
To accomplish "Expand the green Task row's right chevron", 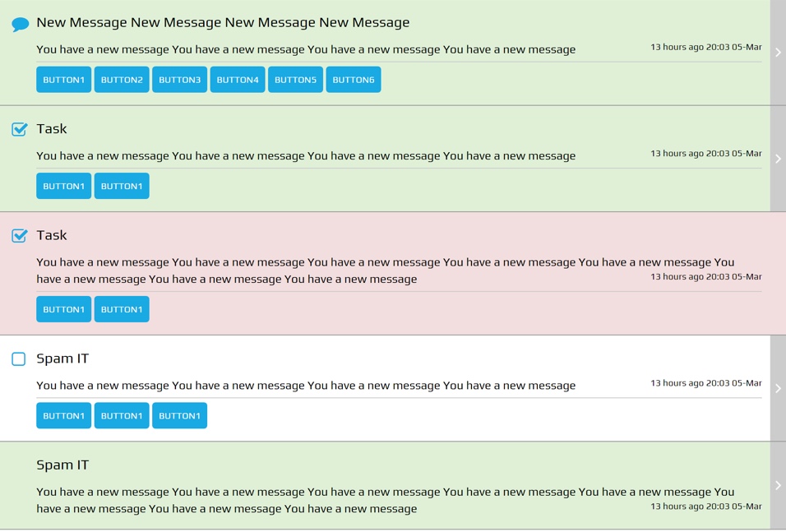I will 778,159.
